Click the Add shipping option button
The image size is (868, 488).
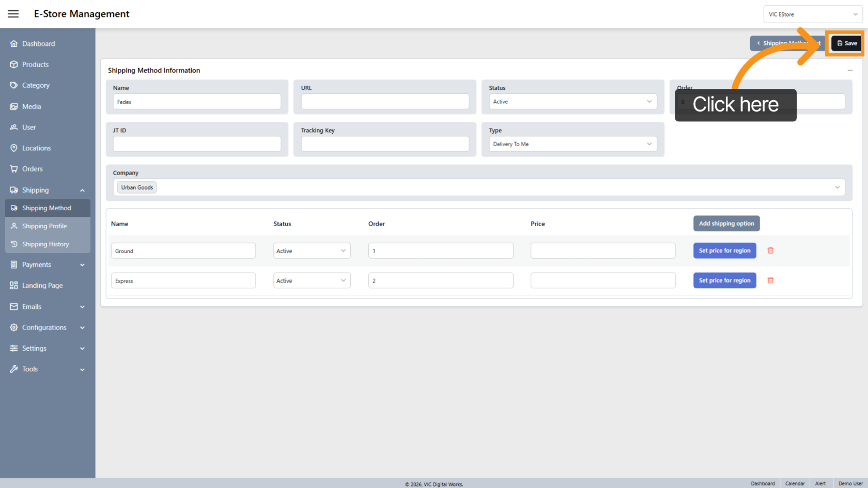click(726, 224)
